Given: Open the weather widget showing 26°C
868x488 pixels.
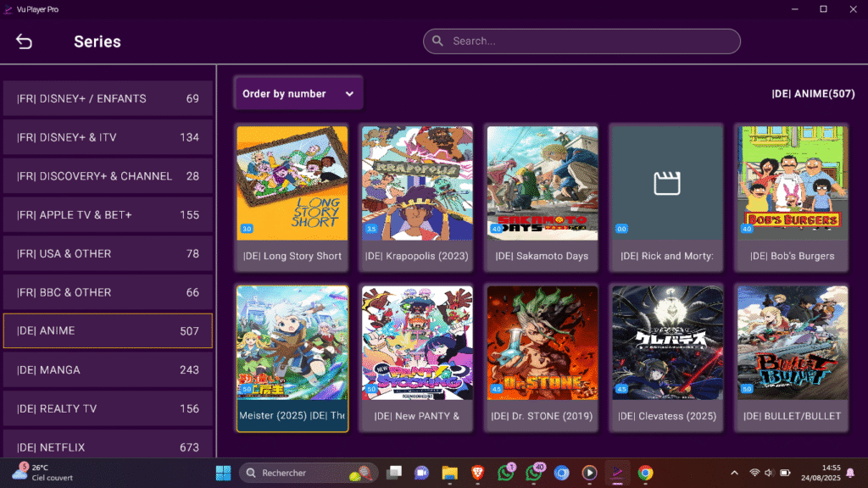Looking at the screenshot, I should pyautogui.click(x=43, y=473).
